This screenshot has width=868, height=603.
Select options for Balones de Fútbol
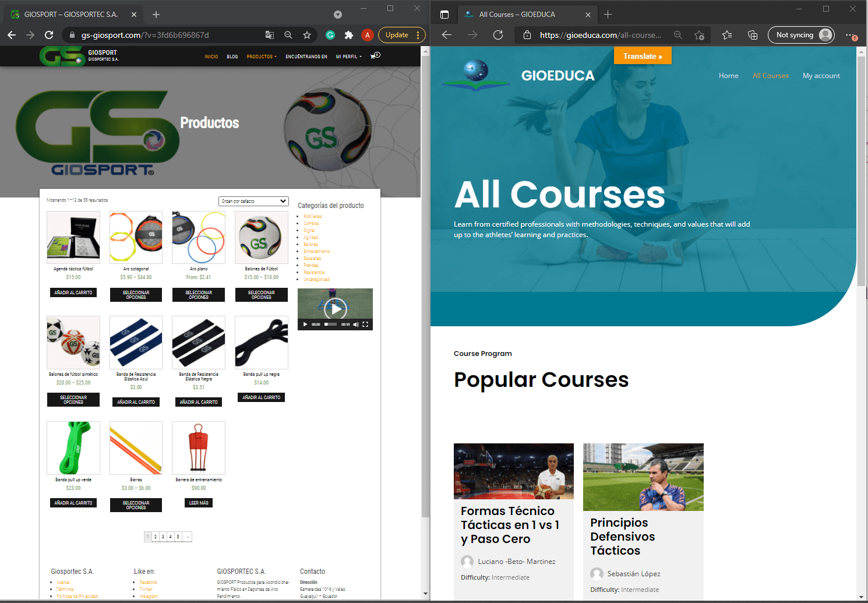(x=261, y=295)
